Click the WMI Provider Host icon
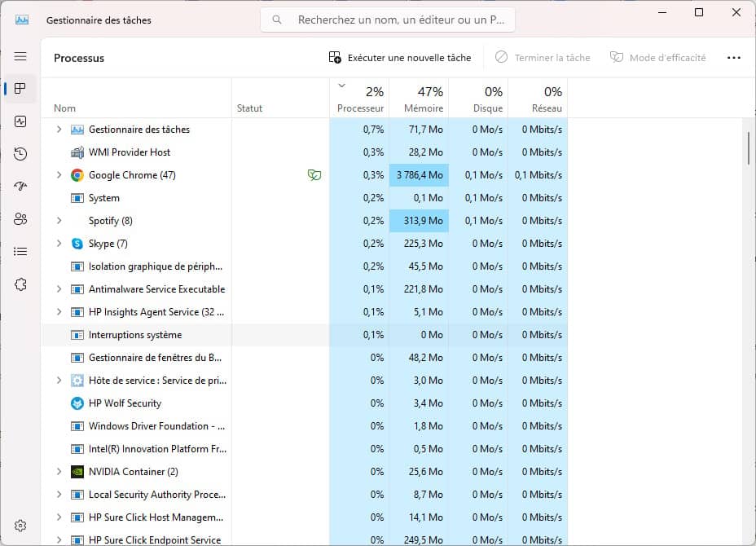The width and height of the screenshot is (756, 546). pyautogui.click(x=77, y=152)
